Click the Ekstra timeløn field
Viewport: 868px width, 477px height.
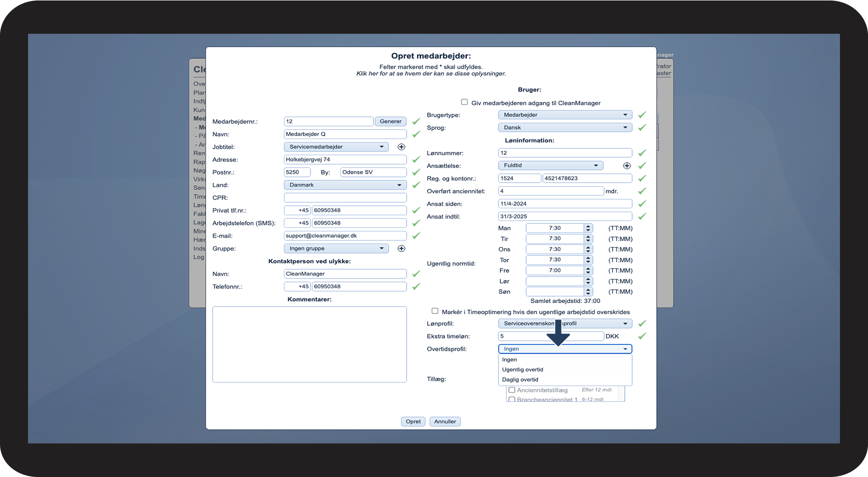pyautogui.click(x=551, y=336)
